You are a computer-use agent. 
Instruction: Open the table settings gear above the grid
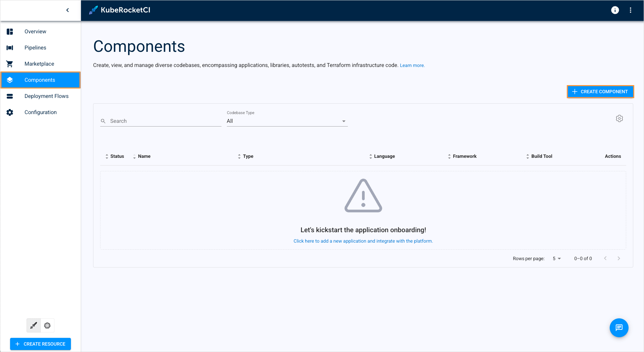point(619,118)
